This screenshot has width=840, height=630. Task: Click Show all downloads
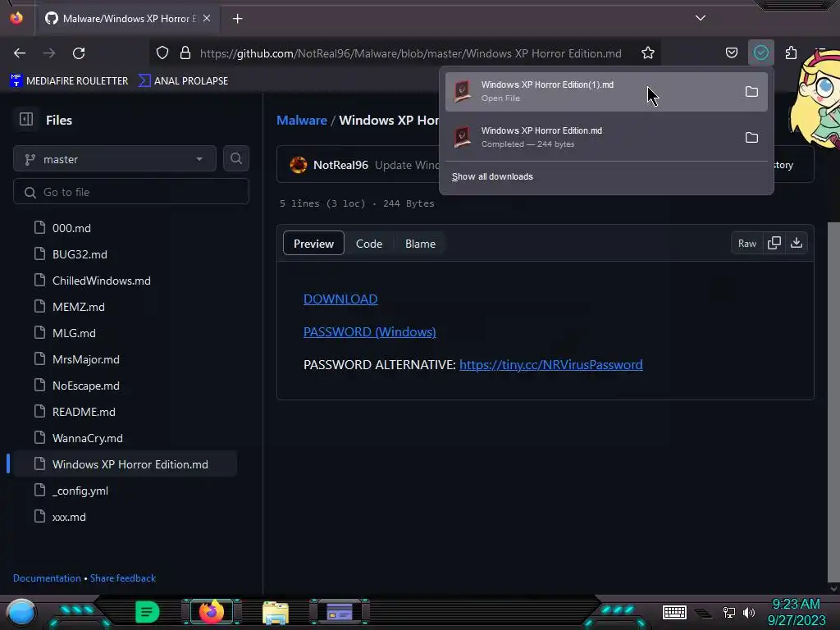[x=492, y=177]
